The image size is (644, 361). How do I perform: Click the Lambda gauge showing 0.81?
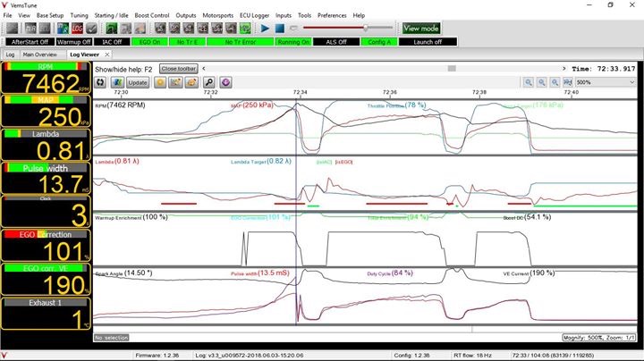(46, 145)
